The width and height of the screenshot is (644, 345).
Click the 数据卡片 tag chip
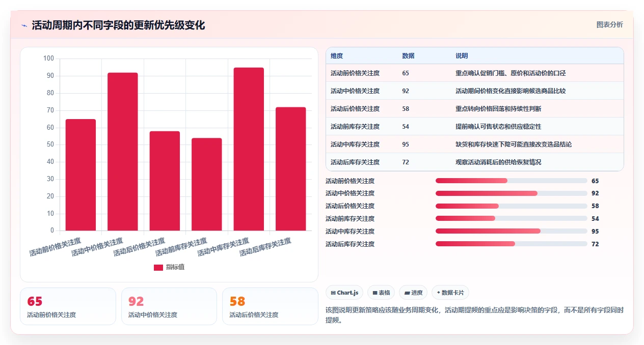450,293
